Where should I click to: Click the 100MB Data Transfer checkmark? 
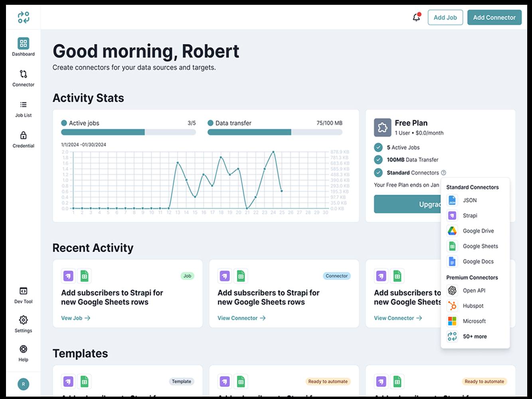click(x=378, y=160)
